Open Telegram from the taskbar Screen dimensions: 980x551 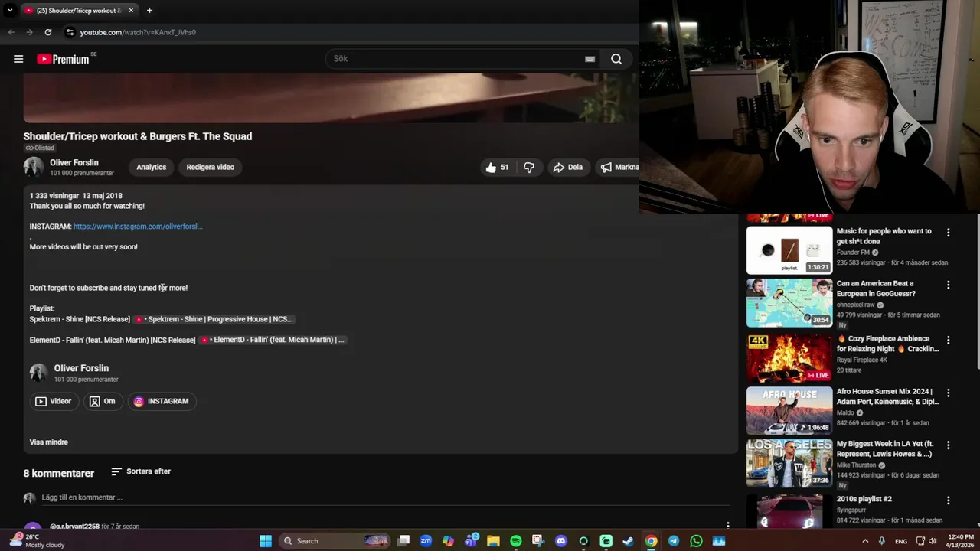click(674, 541)
